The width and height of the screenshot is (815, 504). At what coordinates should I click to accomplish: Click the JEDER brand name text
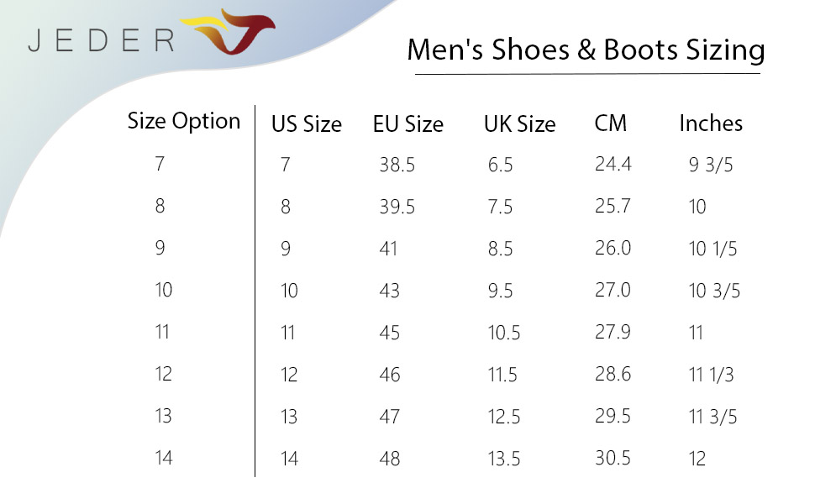point(101,39)
